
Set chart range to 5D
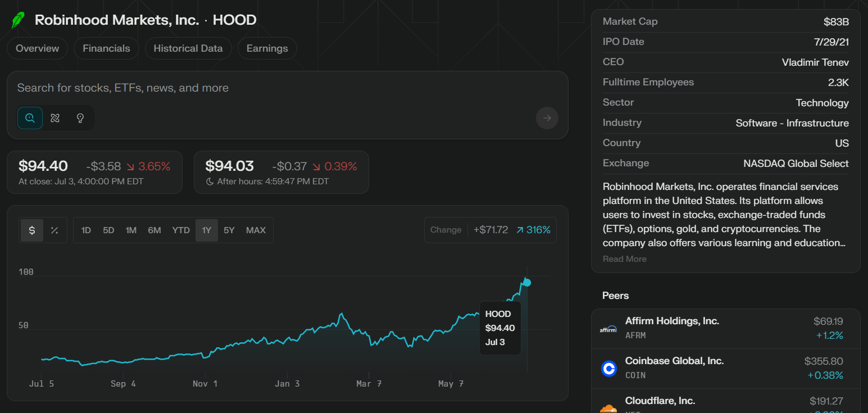pyautogui.click(x=108, y=230)
